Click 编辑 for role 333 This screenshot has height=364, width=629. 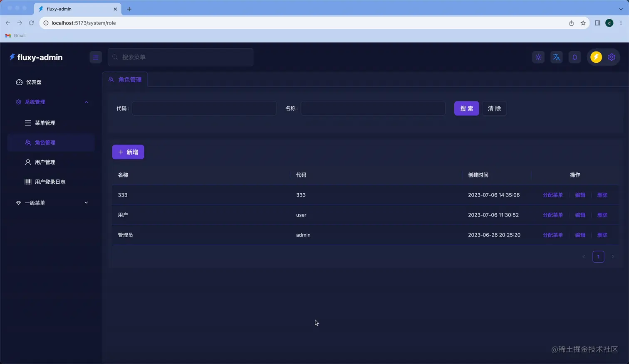[580, 195]
